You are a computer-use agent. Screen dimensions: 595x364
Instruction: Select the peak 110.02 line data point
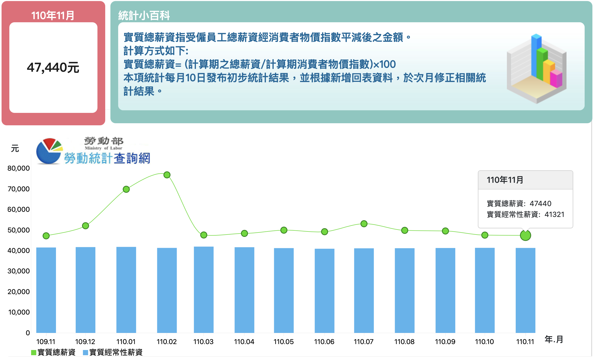[x=167, y=175]
